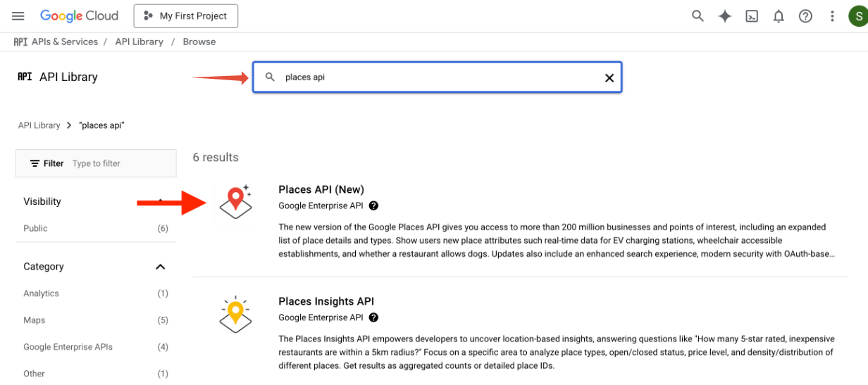Click the Places Insights API description text

(x=556, y=352)
